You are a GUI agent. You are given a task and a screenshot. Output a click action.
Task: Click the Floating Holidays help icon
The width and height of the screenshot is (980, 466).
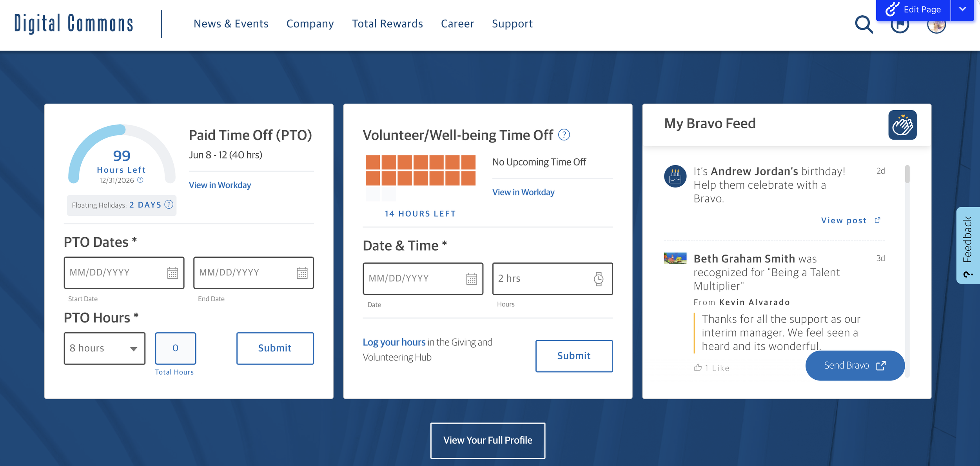(169, 204)
